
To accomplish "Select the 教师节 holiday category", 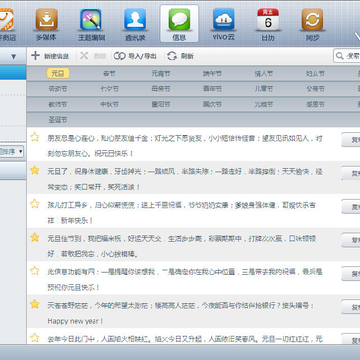I will pyautogui.click(x=58, y=104).
